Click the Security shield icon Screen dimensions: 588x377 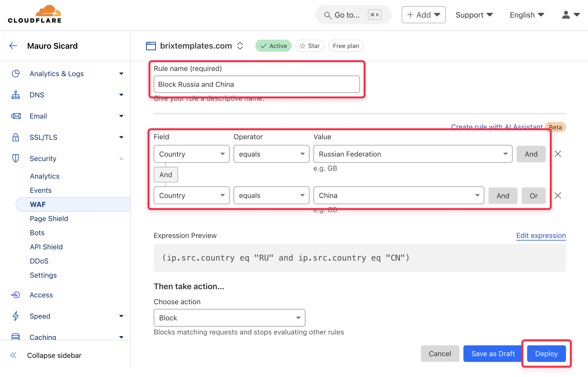click(16, 158)
